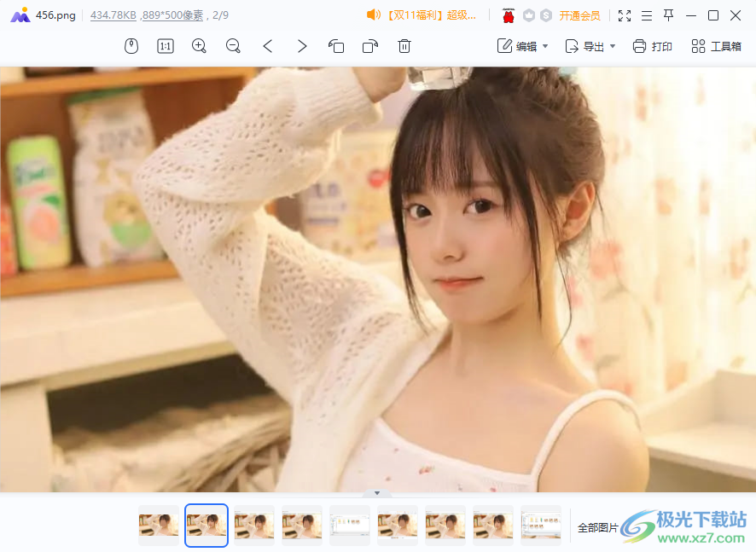The image size is (756, 552).
Task: Pin the window on top
Action: (x=668, y=15)
